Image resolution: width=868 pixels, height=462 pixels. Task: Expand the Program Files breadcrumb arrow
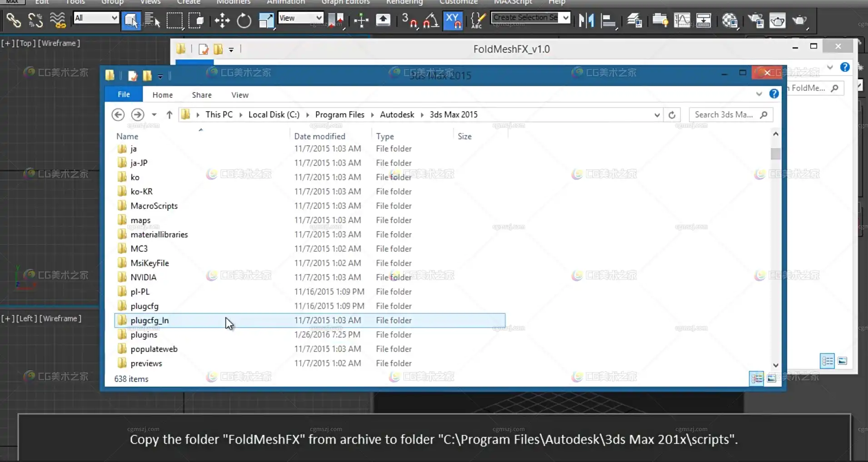372,115
